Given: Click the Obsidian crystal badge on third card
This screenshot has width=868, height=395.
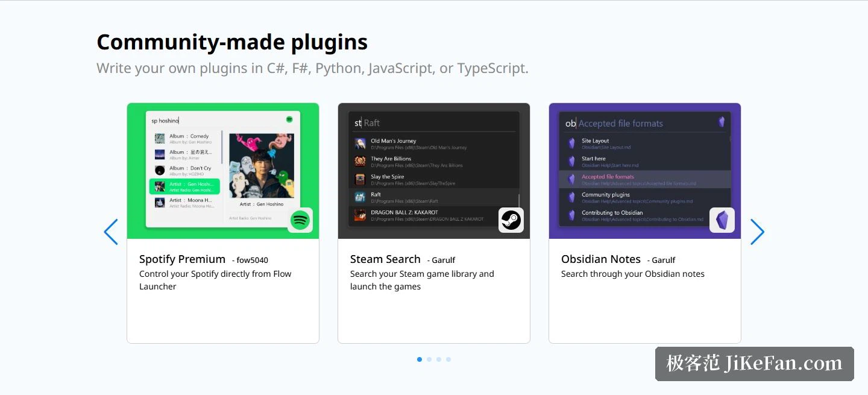Looking at the screenshot, I should 722,220.
